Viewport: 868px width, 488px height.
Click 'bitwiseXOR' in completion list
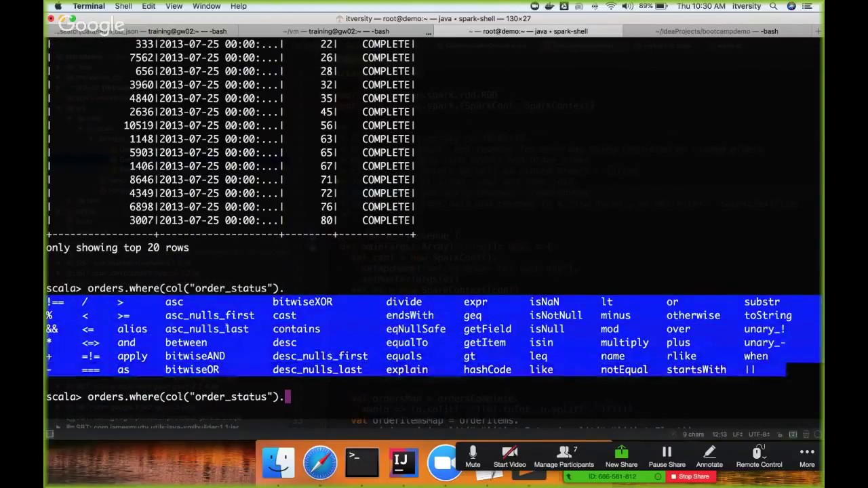tap(302, 302)
